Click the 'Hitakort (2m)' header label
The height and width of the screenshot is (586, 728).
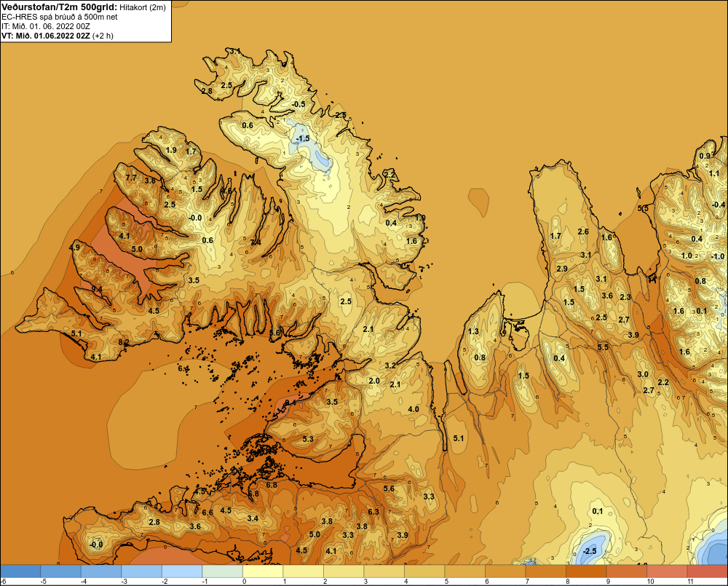coord(142,7)
